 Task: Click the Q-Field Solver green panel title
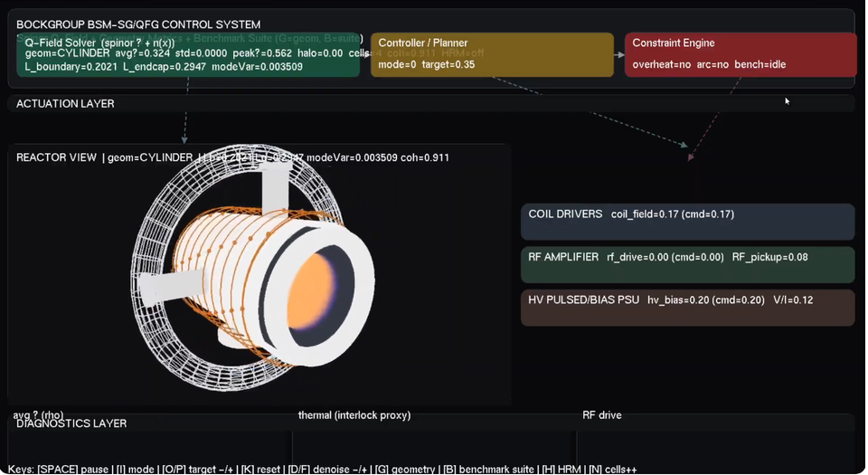pos(99,43)
